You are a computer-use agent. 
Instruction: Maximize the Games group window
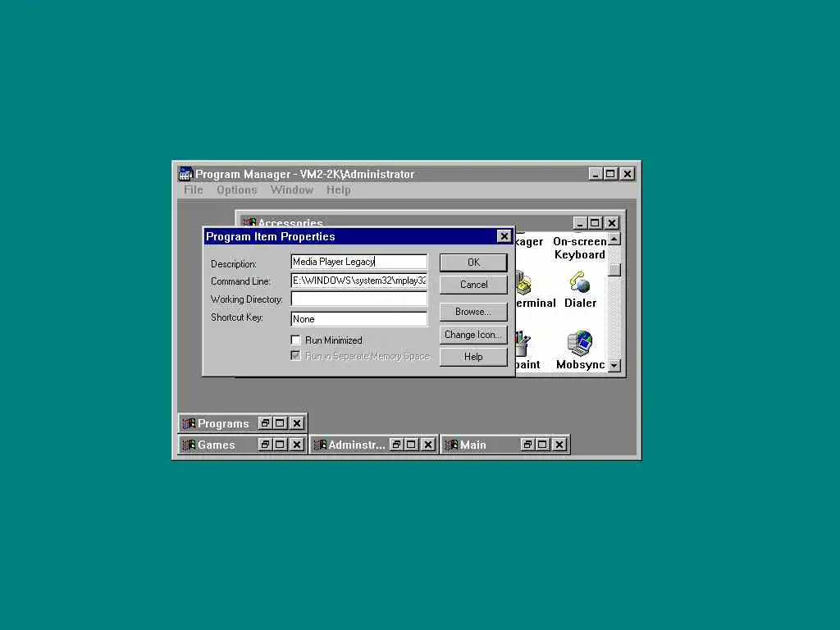[x=281, y=445]
